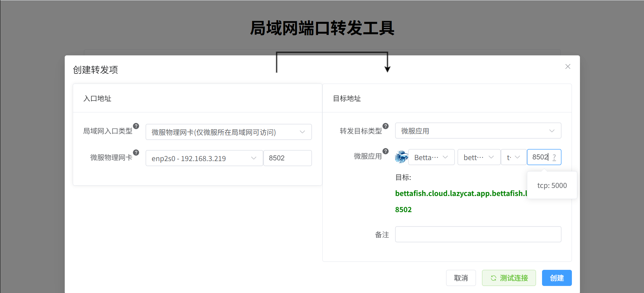Click the blue 创建 create button
Screen dimensions: 644x293
tap(557, 278)
